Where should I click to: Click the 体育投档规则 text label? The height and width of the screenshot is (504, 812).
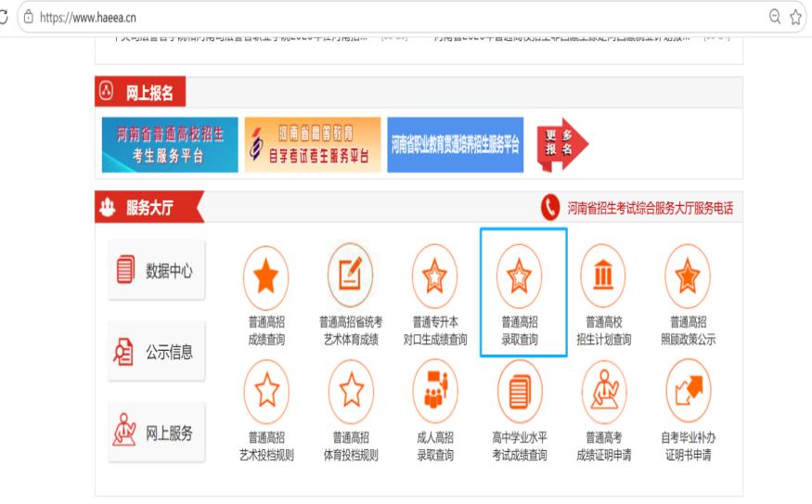(x=351, y=455)
